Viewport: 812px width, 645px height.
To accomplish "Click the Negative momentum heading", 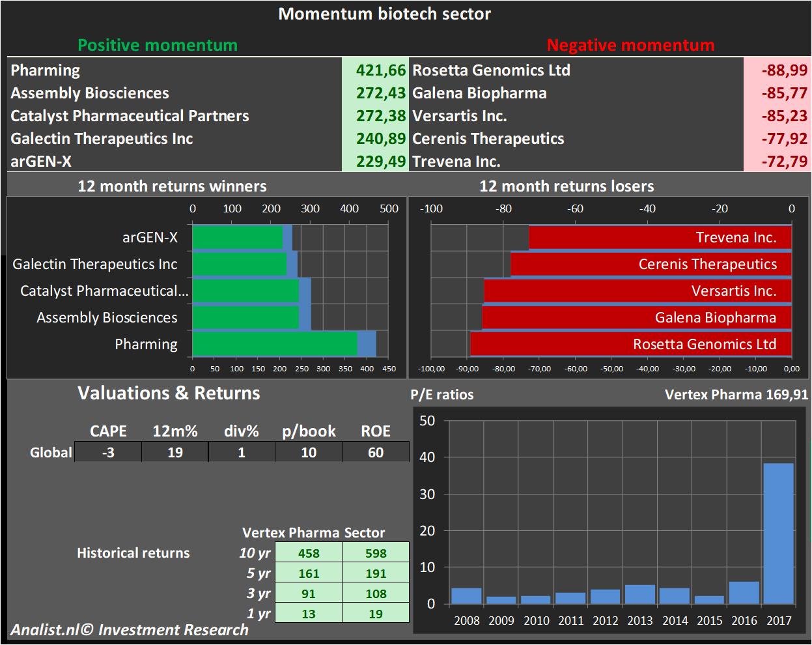I will pyautogui.click(x=630, y=45).
